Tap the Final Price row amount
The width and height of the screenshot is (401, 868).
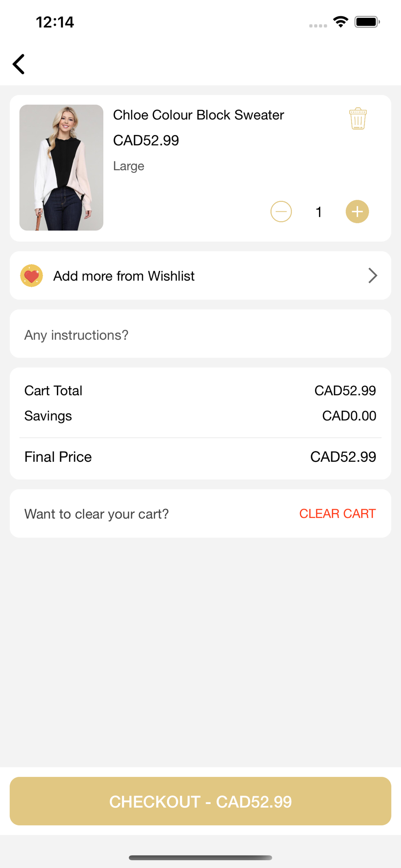click(343, 457)
